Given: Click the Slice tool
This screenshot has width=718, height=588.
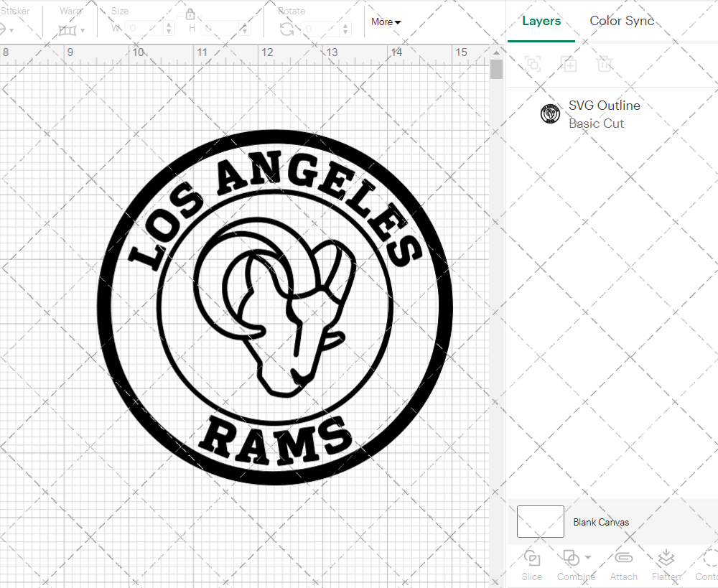Looking at the screenshot, I should (531, 565).
